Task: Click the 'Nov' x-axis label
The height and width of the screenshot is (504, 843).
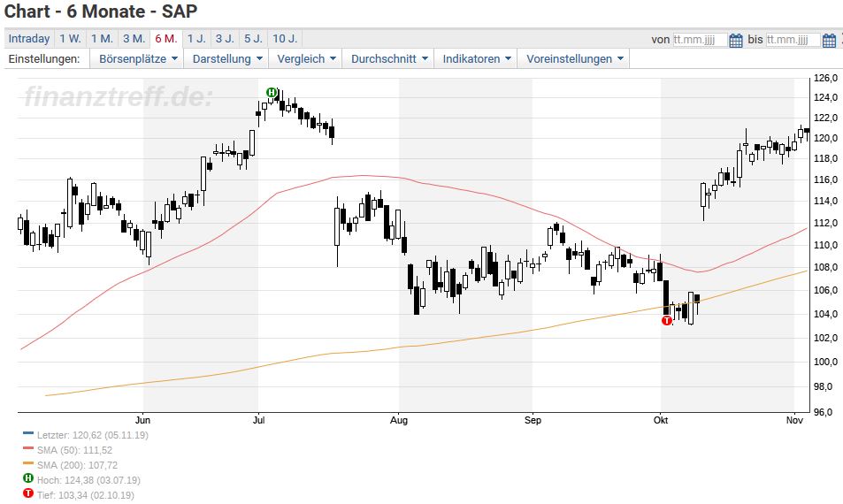Action: tap(794, 420)
